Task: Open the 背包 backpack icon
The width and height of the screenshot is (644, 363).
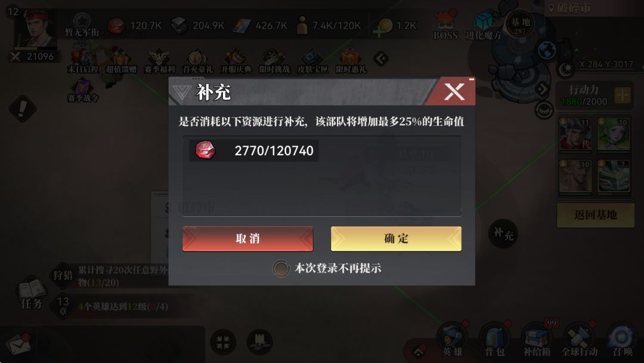Action: click(494, 340)
